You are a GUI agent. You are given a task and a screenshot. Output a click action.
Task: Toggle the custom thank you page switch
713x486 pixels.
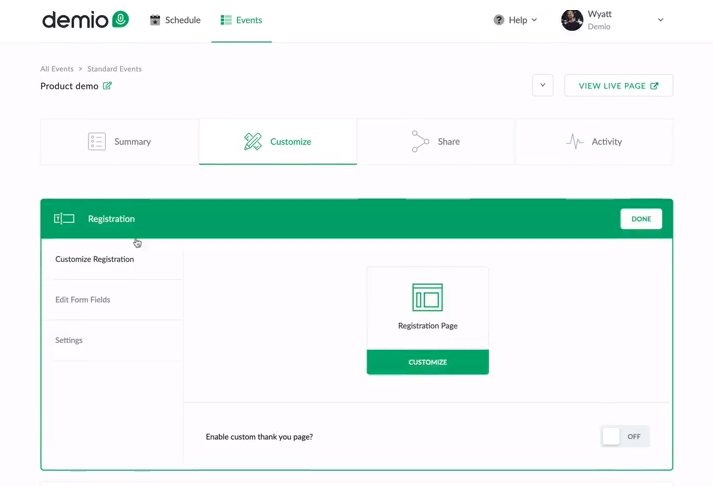coord(625,436)
